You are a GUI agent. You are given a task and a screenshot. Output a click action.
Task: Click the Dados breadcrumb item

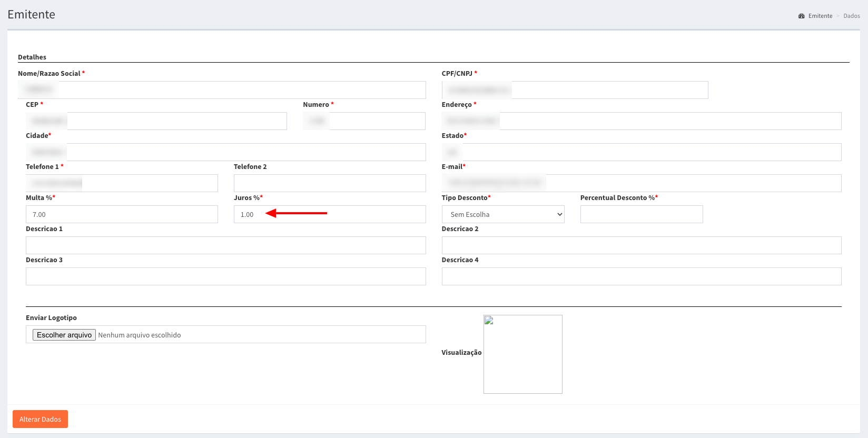pyautogui.click(x=851, y=16)
